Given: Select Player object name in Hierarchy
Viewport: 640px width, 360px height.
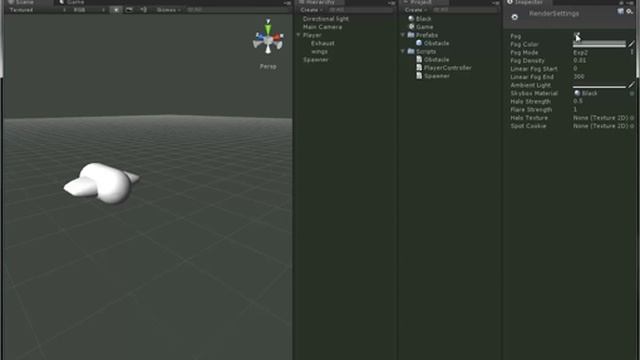Looking at the screenshot, I should [x=312, y=35].
